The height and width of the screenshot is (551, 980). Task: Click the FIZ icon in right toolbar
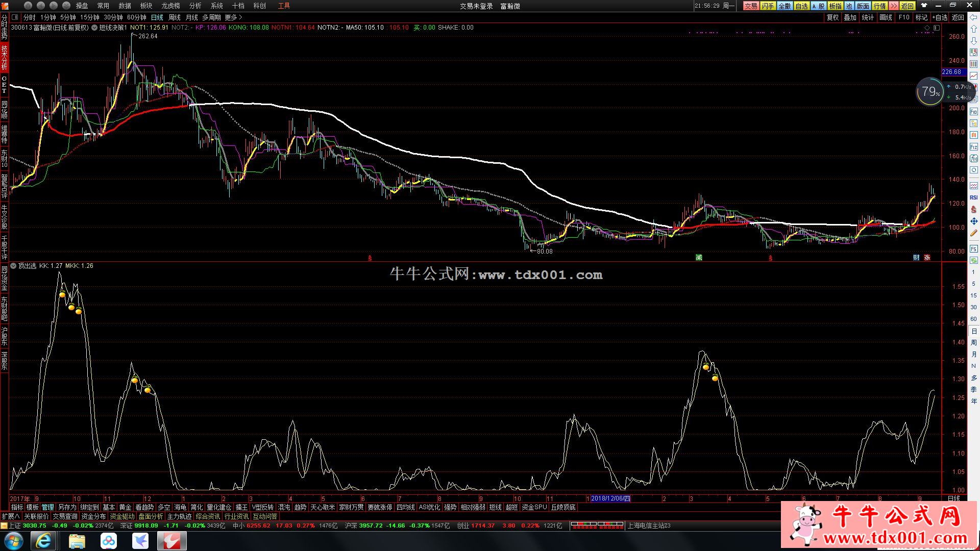[x=973, y=147]
